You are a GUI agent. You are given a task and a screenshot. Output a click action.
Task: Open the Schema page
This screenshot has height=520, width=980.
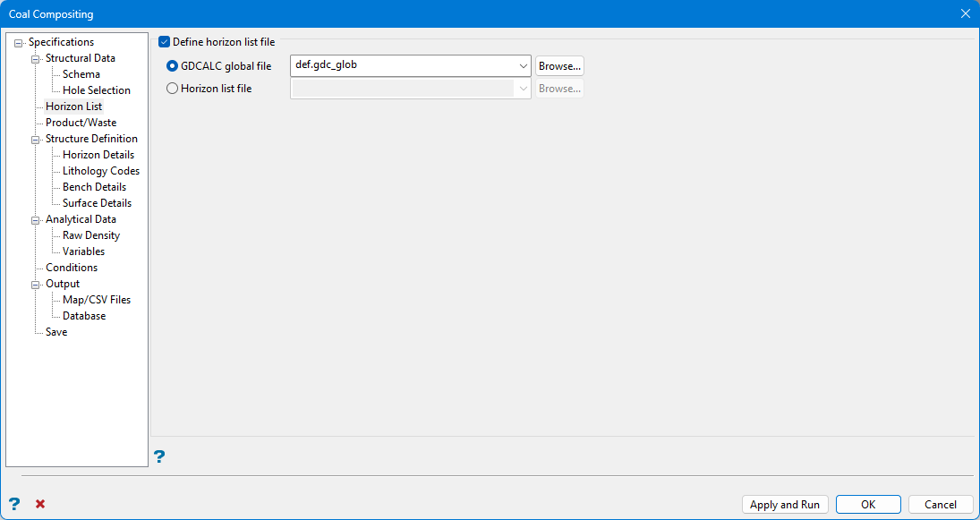coord(81,74)
